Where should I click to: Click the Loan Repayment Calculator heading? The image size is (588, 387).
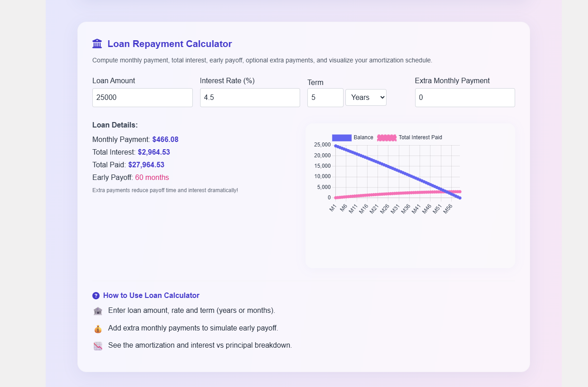coord(169,44)
